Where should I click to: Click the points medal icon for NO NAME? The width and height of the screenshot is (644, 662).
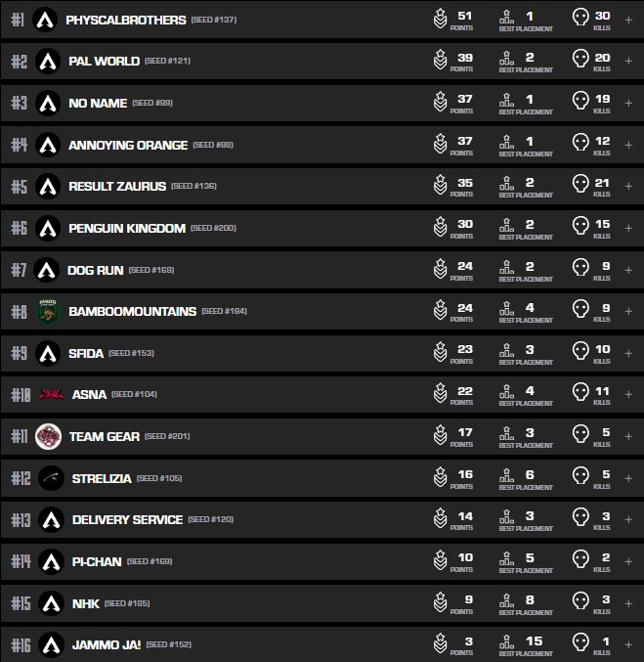click(441, 103)
